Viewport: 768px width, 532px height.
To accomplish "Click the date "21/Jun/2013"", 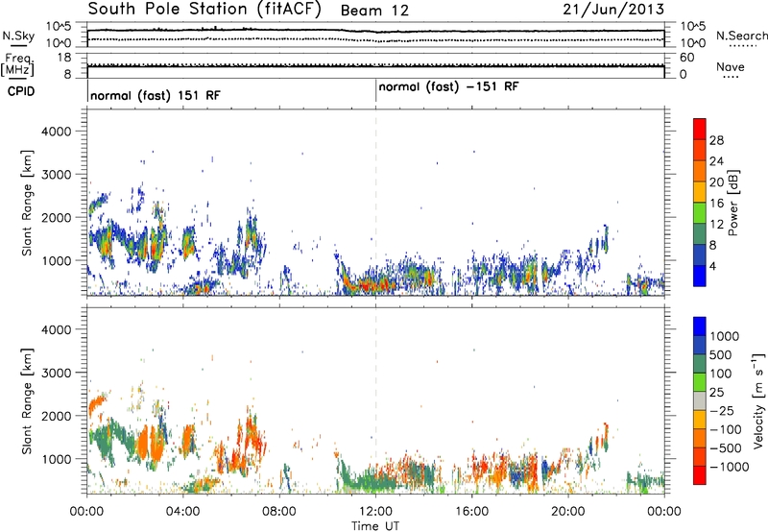I will tap(612, 9).
